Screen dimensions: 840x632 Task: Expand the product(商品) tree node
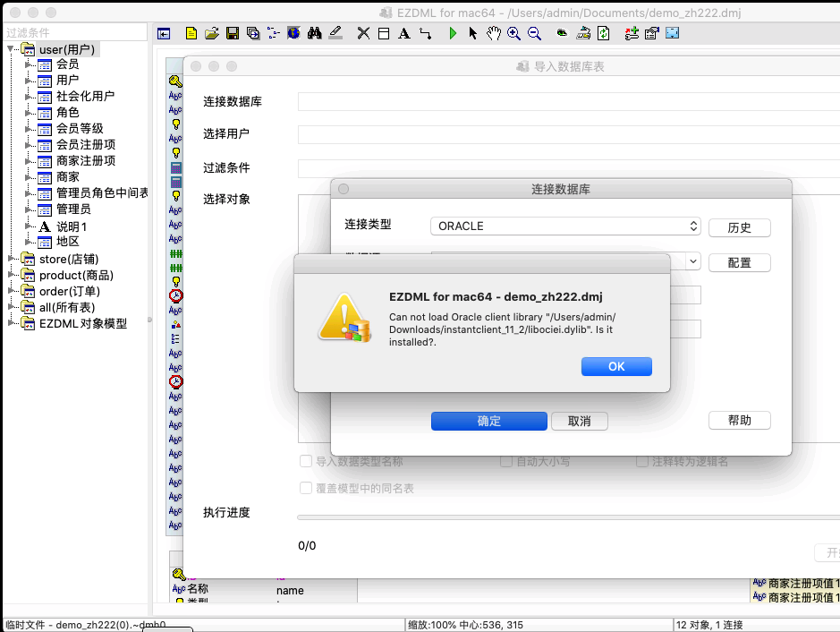pos(11,275)
